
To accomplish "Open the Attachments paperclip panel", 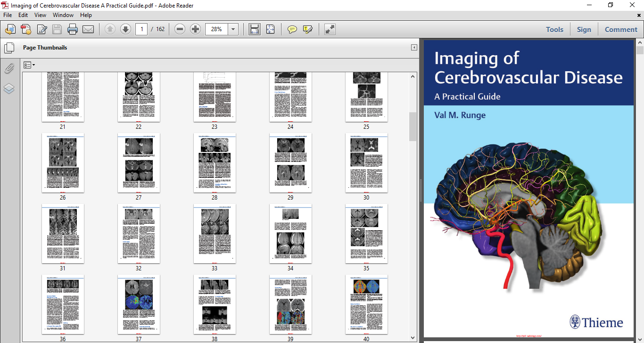I will click(9, 69).
